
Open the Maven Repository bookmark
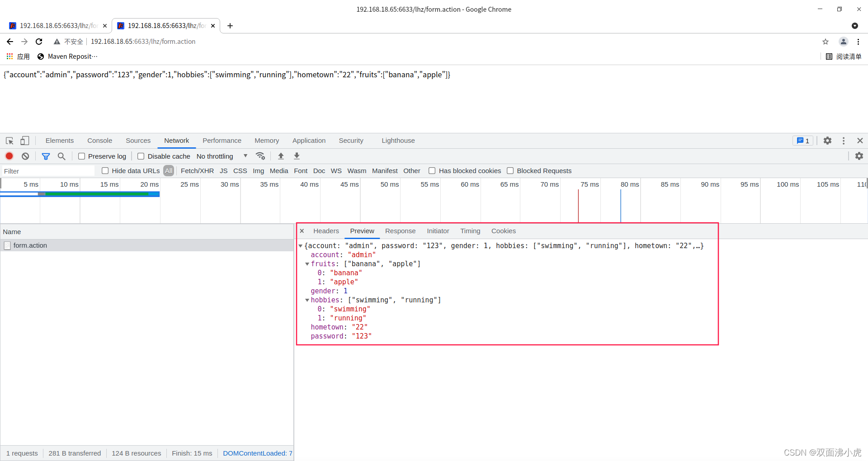pyautogui.click(x=67, y=56)
